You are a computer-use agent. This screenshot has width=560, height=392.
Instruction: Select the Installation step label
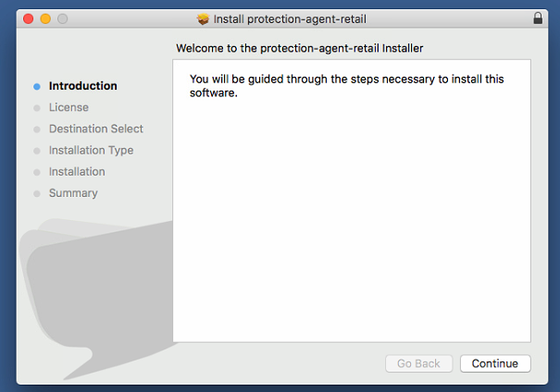[x=77, y=172]
